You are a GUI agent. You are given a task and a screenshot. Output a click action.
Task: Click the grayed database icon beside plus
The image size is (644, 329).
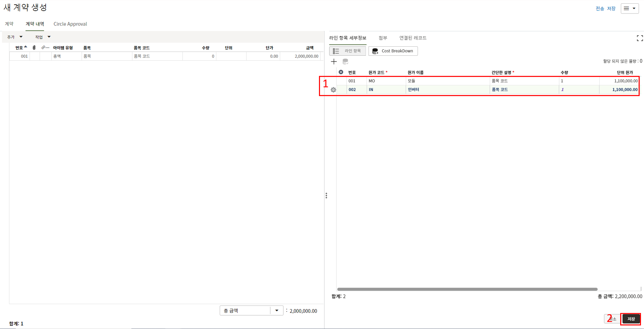pyautogui.click(x=345, y=61)
